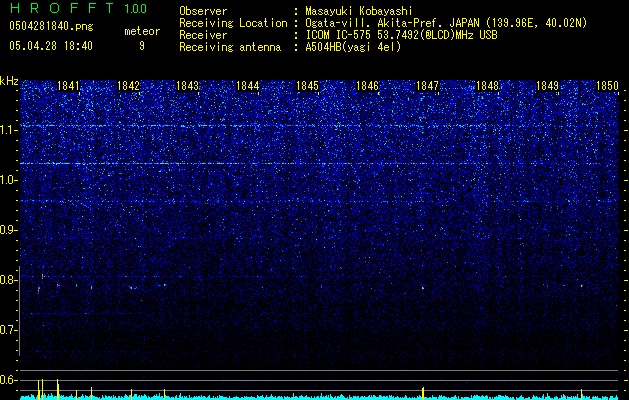
Task: Click the yellow intensity spike below the 1849 echo
Action: (581, 394)
